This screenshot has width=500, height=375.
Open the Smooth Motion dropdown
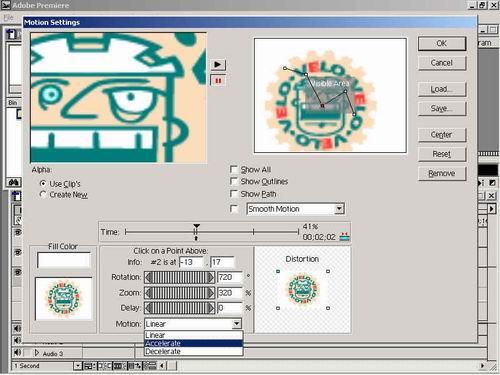[339, 209]
